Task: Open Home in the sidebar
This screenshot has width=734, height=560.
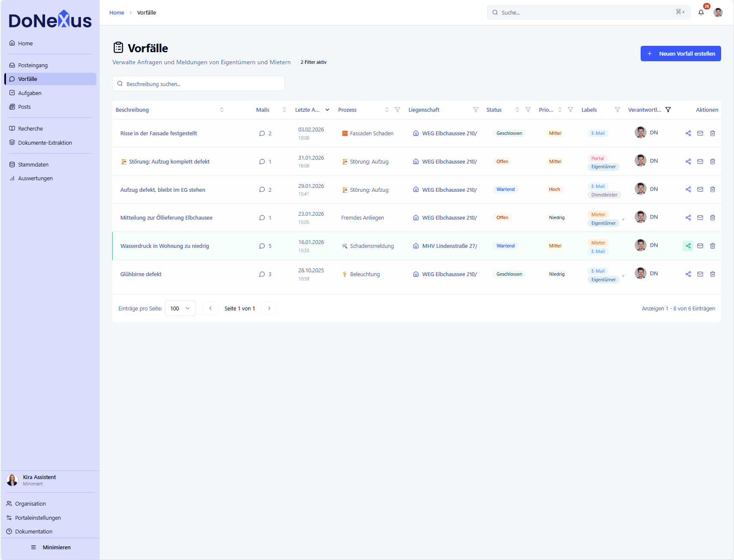Action: pos(50,43)
